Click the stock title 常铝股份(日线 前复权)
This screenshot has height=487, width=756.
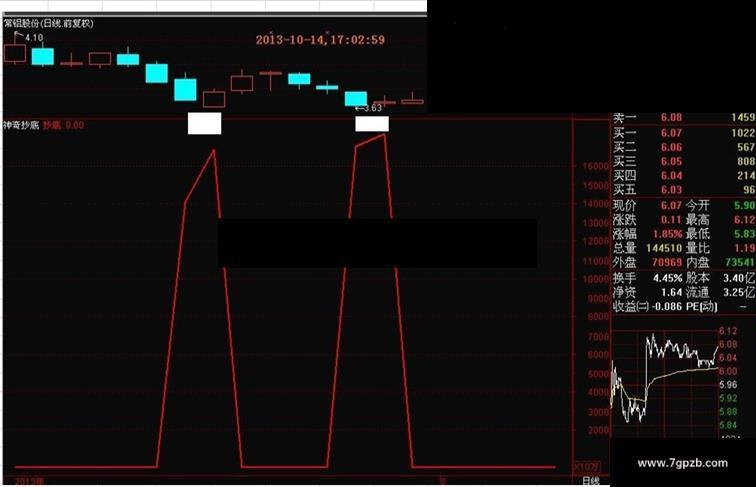[x=49, y=23]
